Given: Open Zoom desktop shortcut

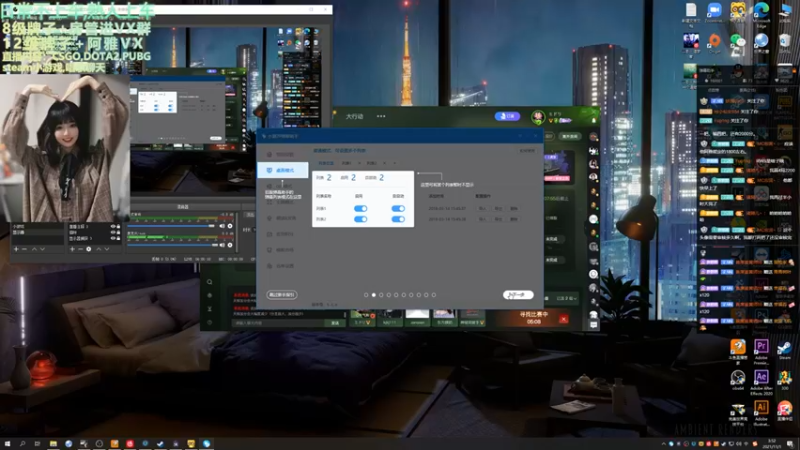Looking at the screenshot, I should 714,13.
